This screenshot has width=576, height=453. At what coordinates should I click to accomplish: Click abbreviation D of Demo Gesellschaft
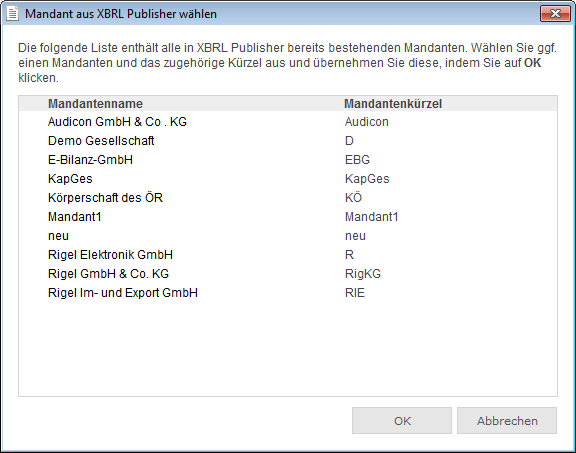[349, 141]
